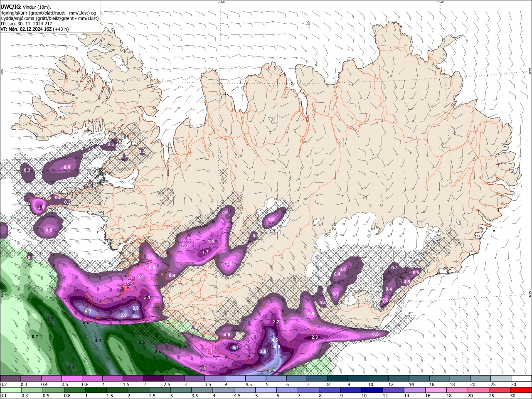Viewport: 532px width, 399px height.
Task: Select the darkest green 1 swatch, lower legend
Action: (96, 390)
